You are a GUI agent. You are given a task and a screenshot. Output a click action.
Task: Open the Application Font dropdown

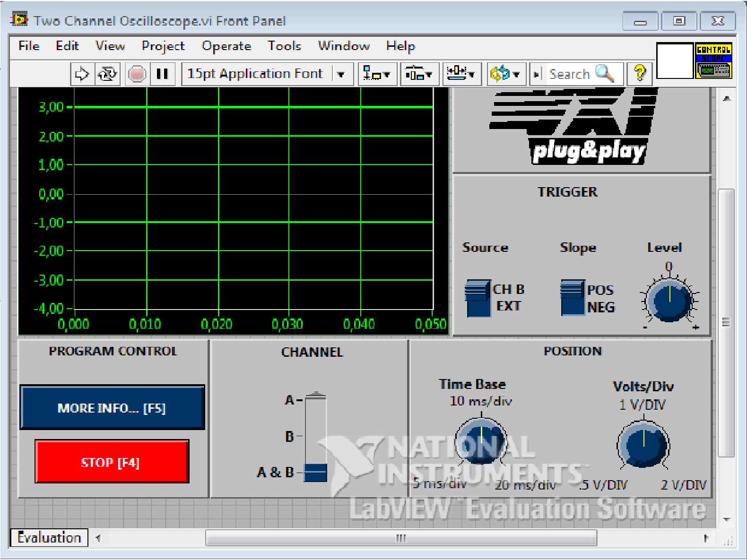tap(340, 74)
